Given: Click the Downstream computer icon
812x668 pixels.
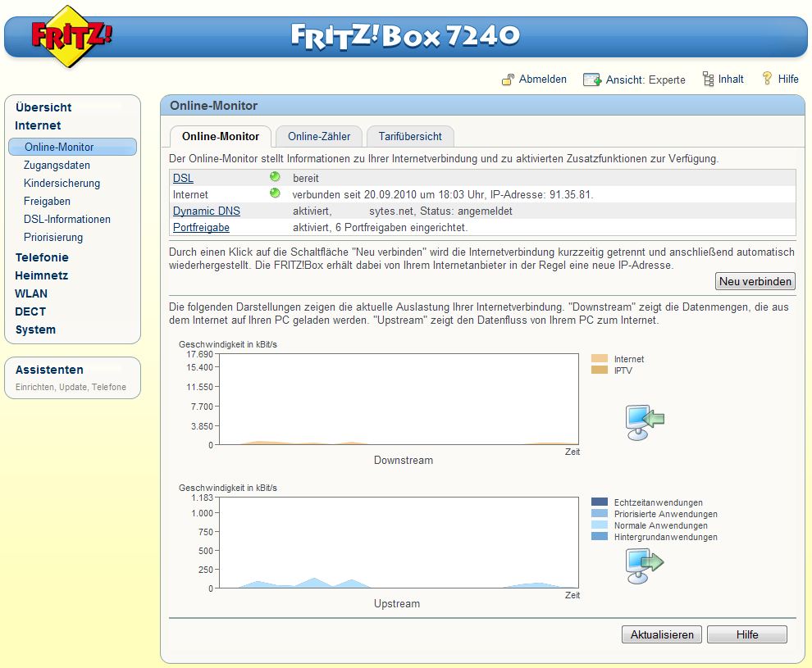Looking at the screenshot, I should coord(644,422).
